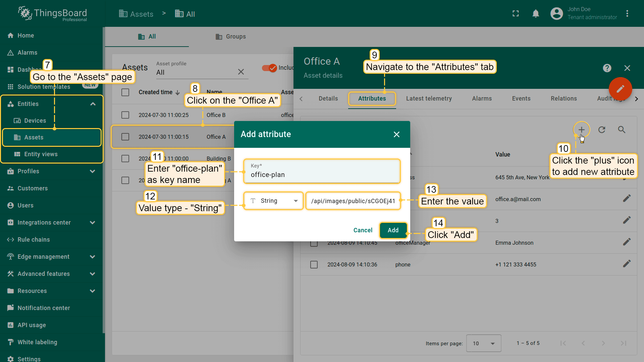
Task: Open the notifications bell
Action: (536, 14)
